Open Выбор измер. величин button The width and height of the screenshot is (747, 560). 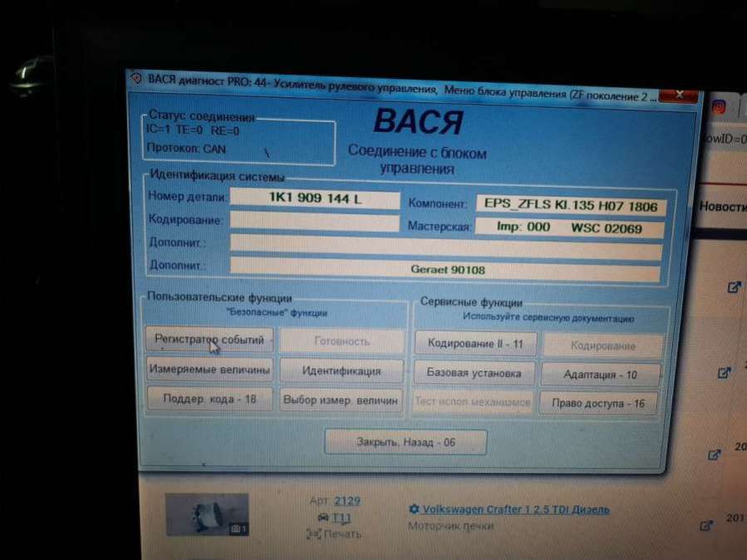(341, 400)
